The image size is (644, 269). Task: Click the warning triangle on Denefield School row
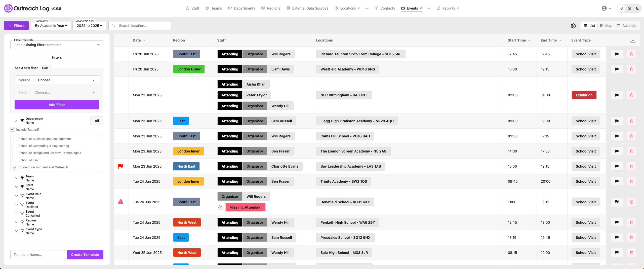point(121,202)
